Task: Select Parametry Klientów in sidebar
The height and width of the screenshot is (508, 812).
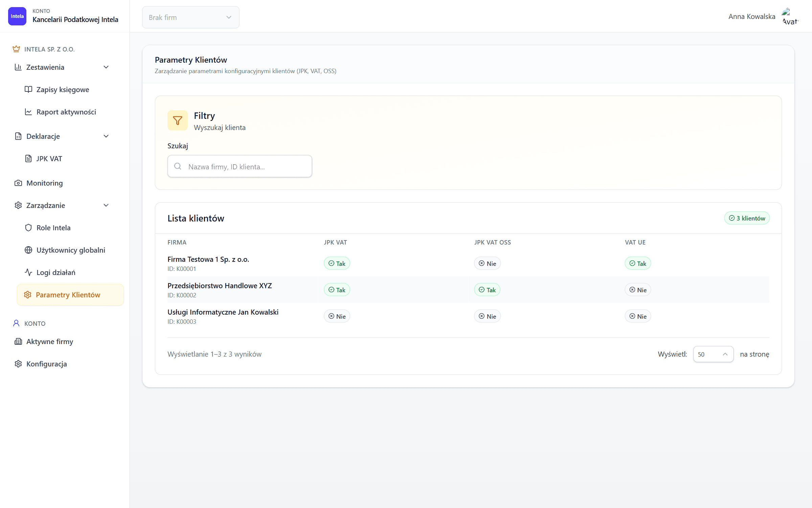Action: (x=70, y=295)
